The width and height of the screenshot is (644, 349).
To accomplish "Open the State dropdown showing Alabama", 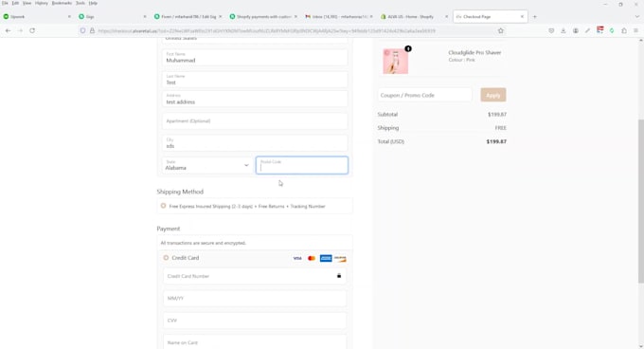I will click(206, 165).
